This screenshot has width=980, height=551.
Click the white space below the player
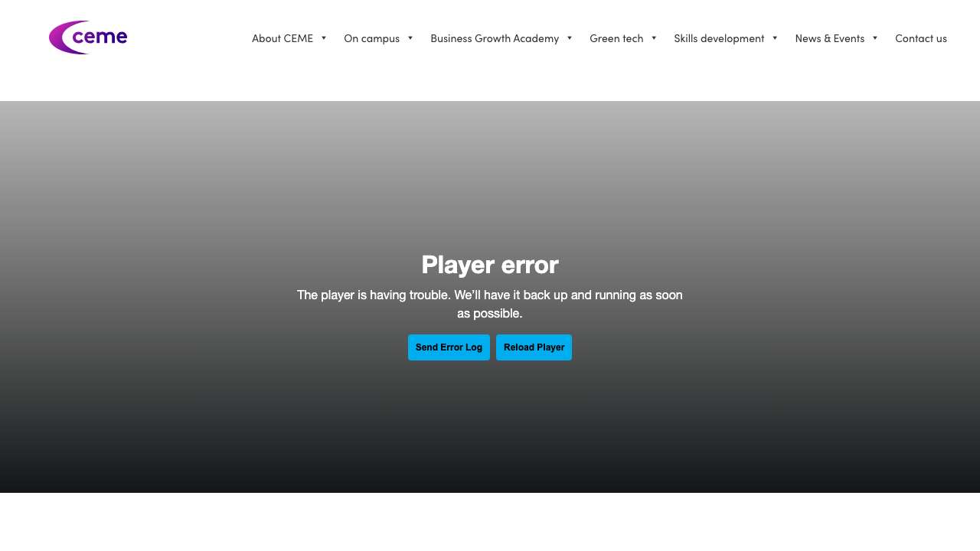pyautogui.click(x=490, y=522)
